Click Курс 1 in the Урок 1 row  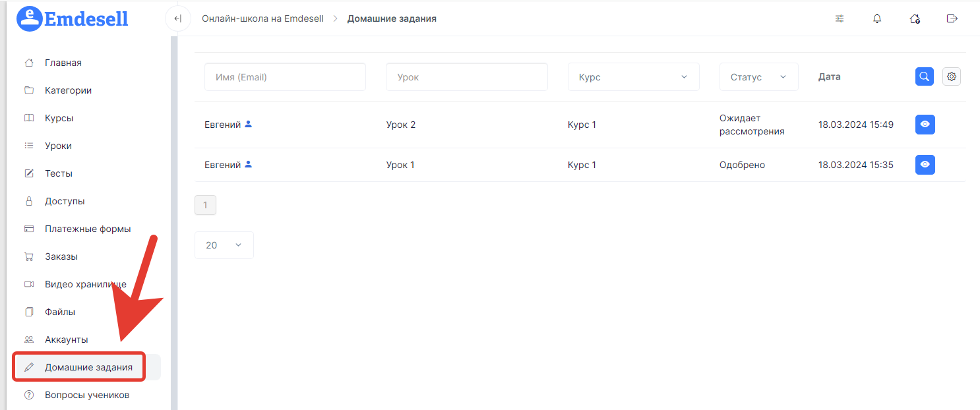[582, 165]
